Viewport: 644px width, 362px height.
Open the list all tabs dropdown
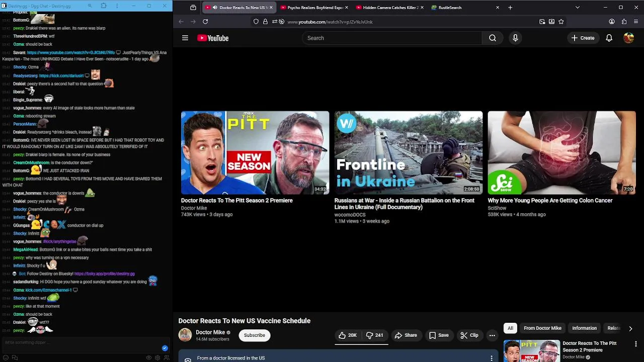point(577,8)
